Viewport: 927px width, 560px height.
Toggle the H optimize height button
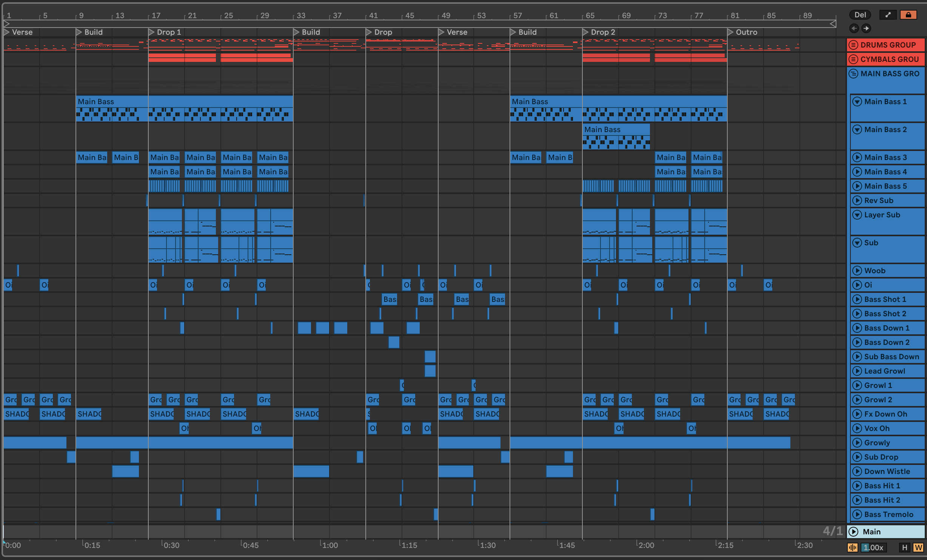[x=904, y=548]
